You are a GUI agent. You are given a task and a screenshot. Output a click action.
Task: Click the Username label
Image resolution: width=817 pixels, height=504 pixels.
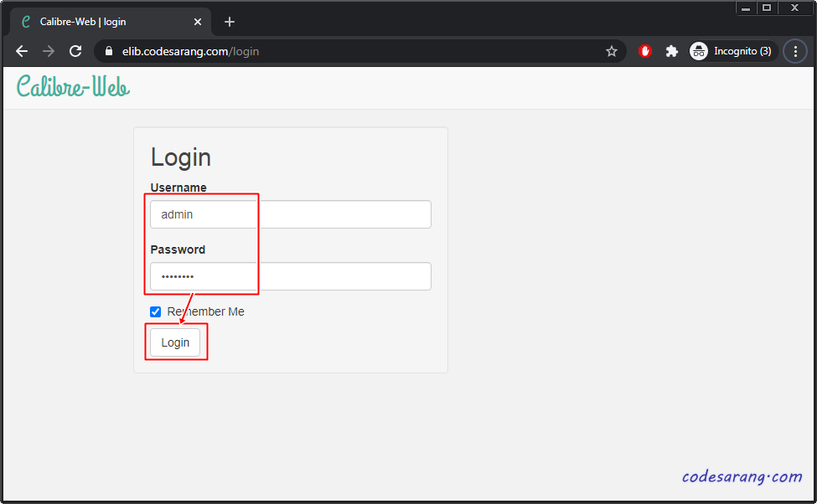(x=178, y=188)
